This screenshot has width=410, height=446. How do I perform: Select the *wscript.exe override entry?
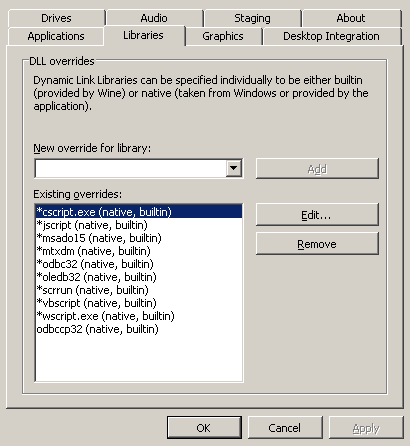139,316
